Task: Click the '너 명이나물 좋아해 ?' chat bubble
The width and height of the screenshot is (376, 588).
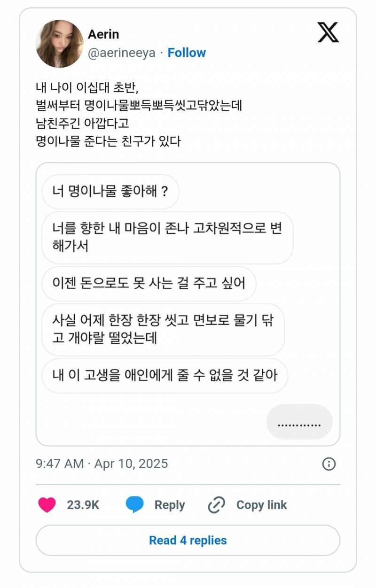Action: point(110,192)
